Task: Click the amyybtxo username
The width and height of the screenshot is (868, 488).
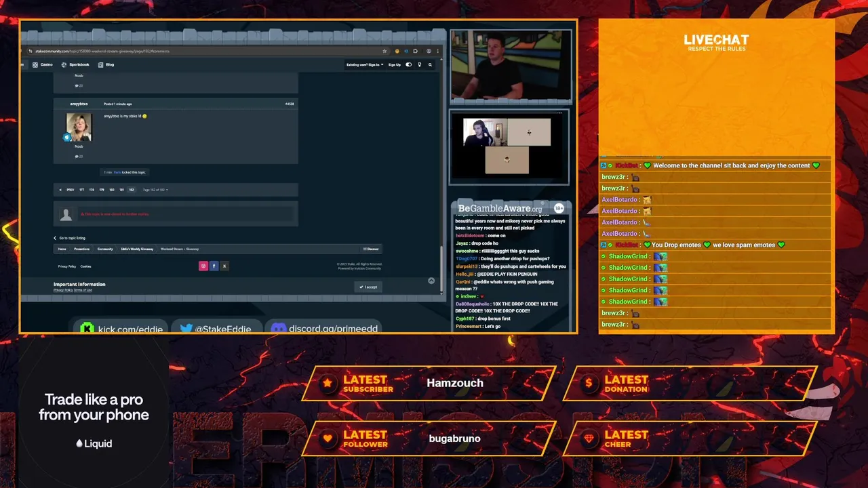Action: pos(79,104)
